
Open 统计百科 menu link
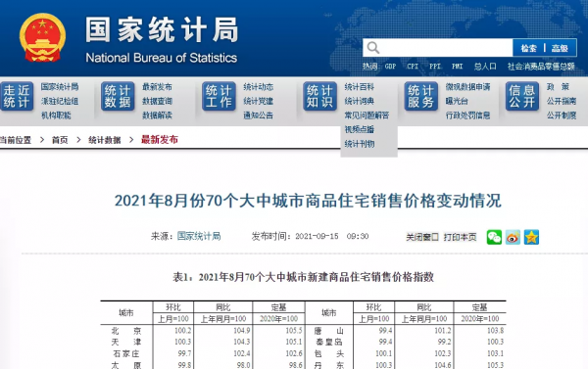pos(360,87)
